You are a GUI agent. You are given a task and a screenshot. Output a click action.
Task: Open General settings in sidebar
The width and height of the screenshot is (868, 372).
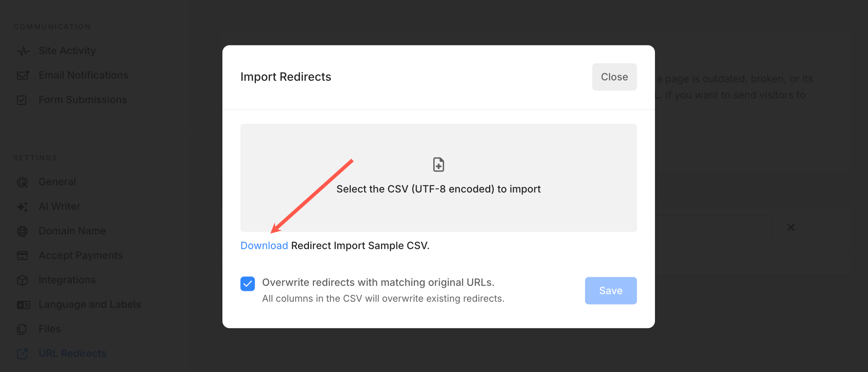[57, 182]
